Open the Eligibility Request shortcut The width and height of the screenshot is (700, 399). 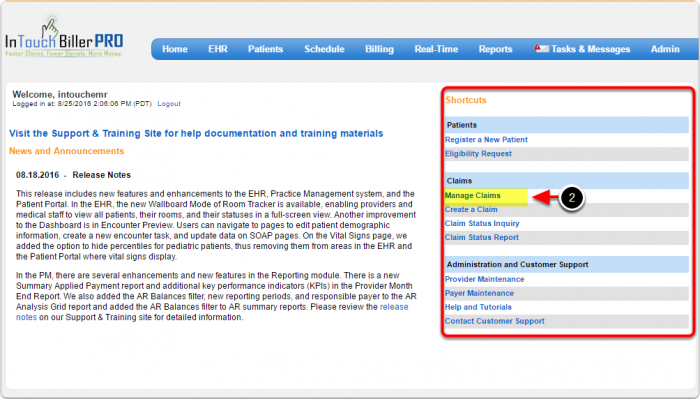click(478, 154)
